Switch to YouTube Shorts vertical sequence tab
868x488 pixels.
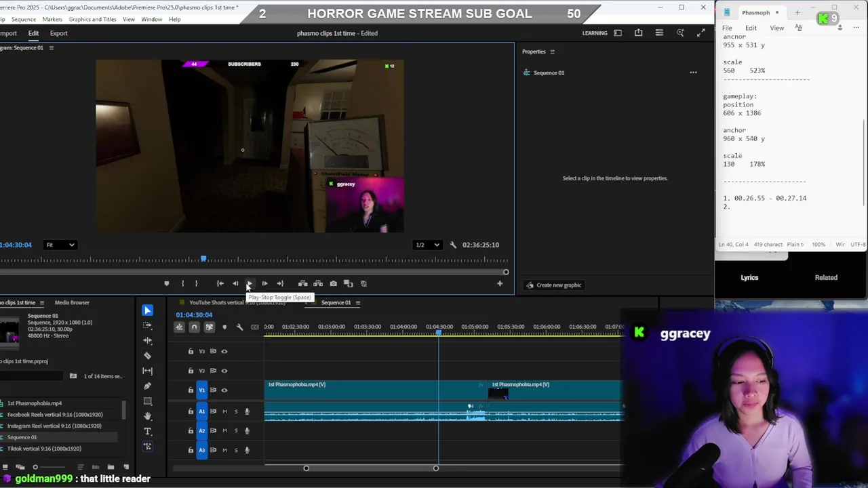[x=237, y=303]
